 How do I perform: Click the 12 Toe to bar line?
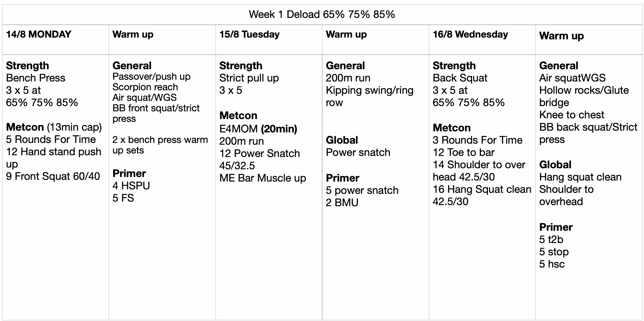(464, 152)
